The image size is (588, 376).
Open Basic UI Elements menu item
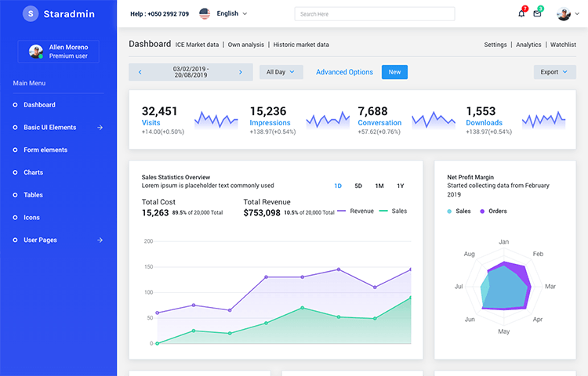pyautogui.click(x=50, y=128)
